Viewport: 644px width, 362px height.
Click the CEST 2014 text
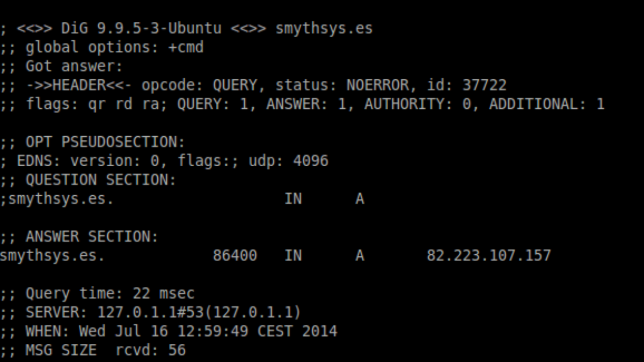pos(297,331)
